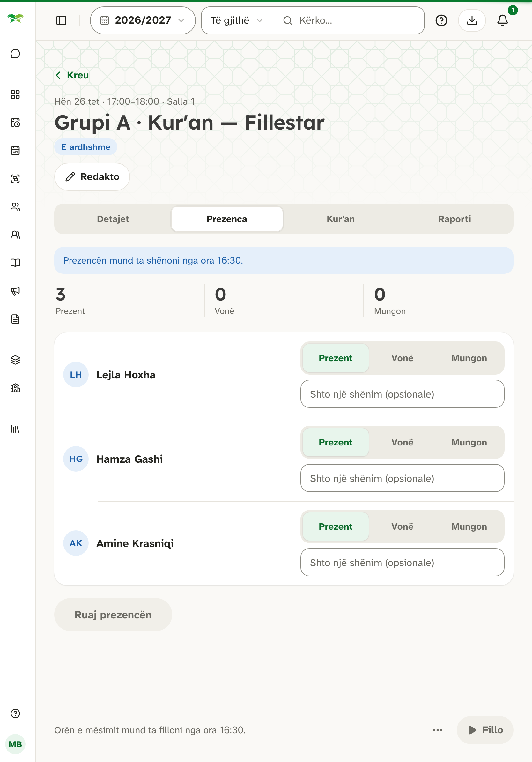
Task: Open the two-person users icon
Action: 15,235
